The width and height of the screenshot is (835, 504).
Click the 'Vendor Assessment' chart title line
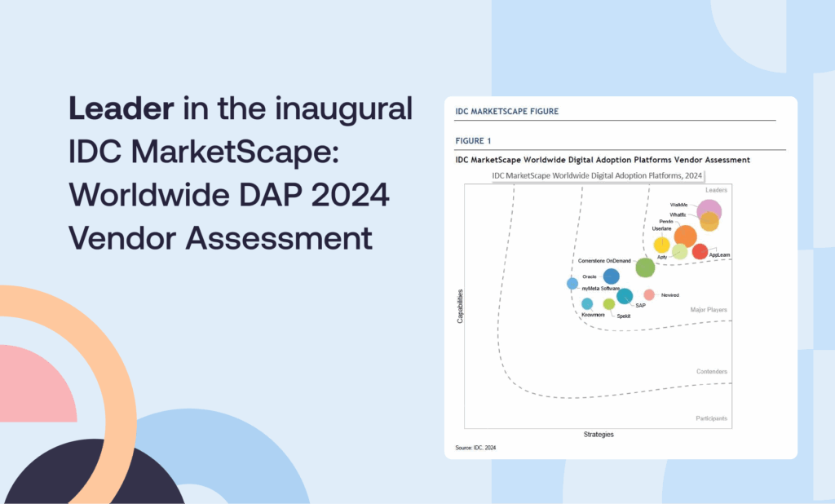pos(603,160)
